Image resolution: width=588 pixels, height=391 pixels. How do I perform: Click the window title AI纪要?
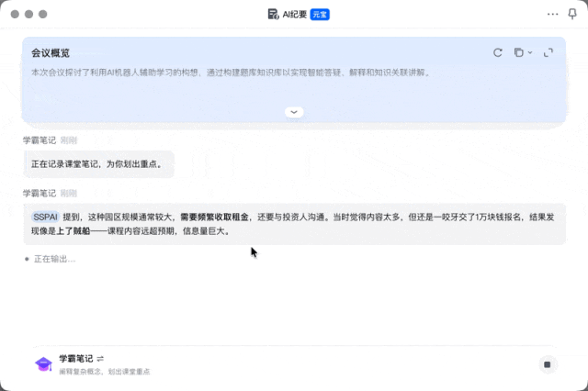point(294,15)
